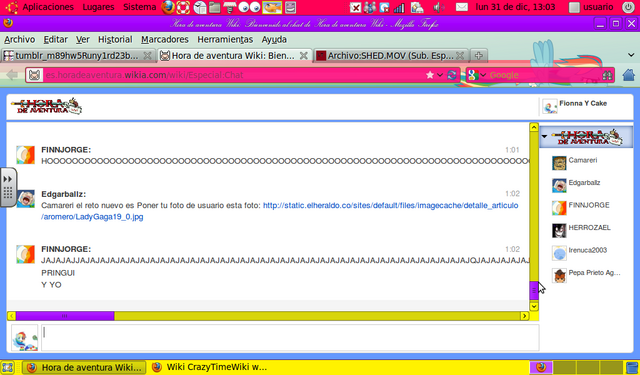640x375 pixels.
Task: Click the power shutdown icon
Action: pos(628,7)
